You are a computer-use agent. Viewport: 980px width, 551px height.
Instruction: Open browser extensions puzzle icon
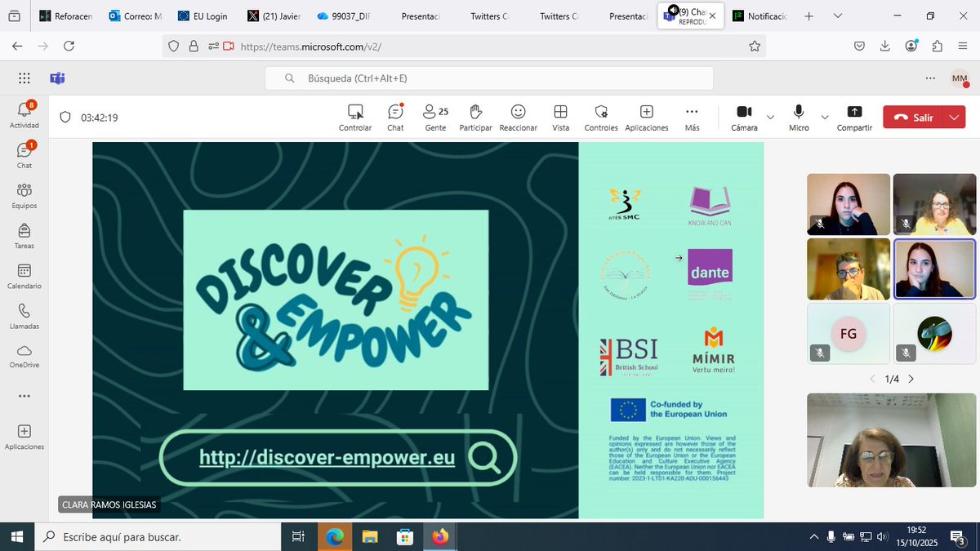pos(936,47)
